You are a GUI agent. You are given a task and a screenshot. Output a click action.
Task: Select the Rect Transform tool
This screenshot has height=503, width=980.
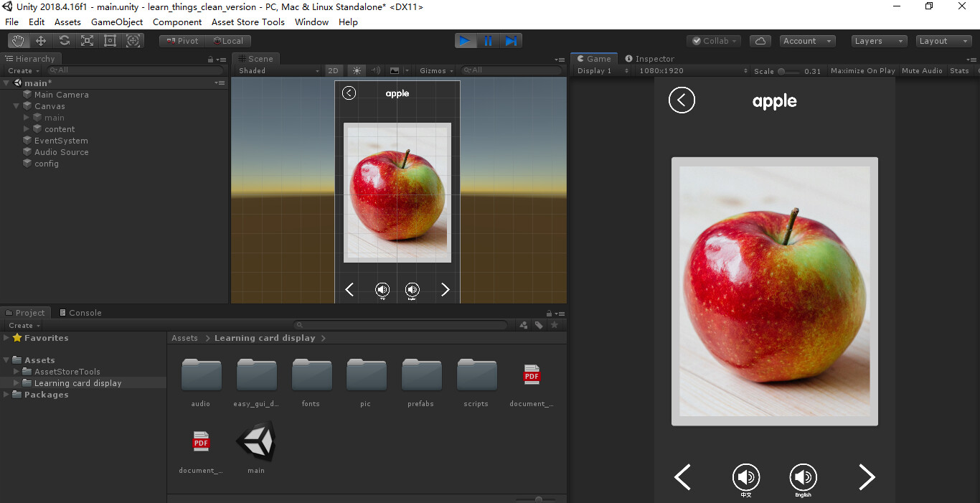[x=110, y=40]
